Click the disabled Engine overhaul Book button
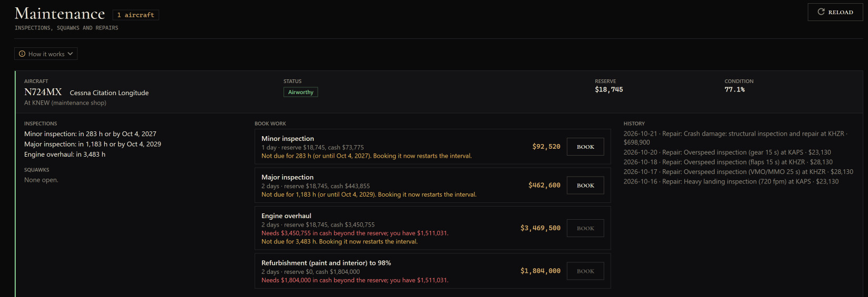The height and width of the screenshot is (297, 868). (586, 228)
